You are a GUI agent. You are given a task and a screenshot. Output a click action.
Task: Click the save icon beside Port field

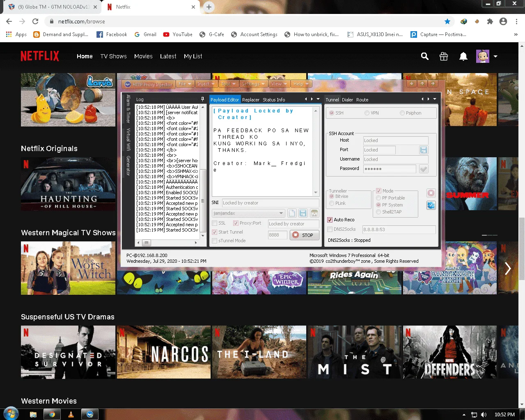pyautogui.click(x=424, y=150)
